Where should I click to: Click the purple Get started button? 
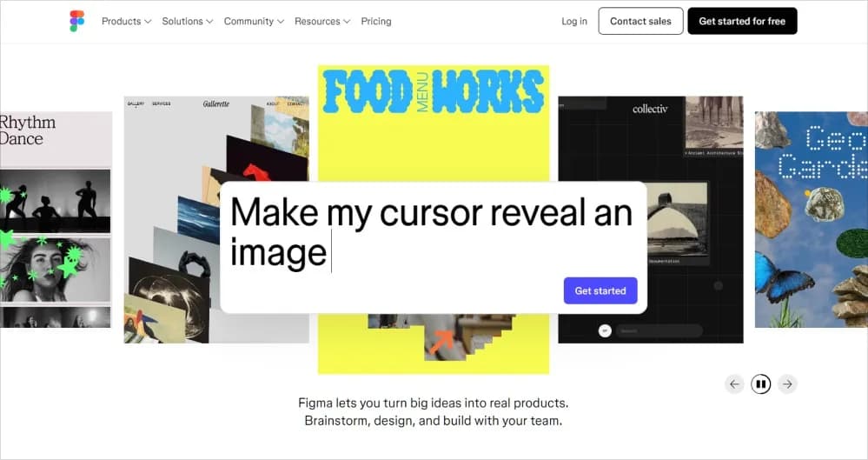point(600,290)
